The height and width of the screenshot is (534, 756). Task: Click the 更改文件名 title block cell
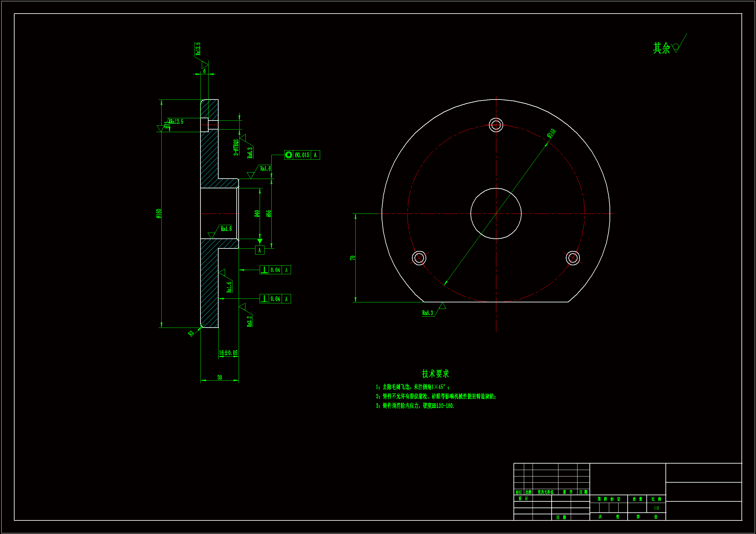coord(545,493)
